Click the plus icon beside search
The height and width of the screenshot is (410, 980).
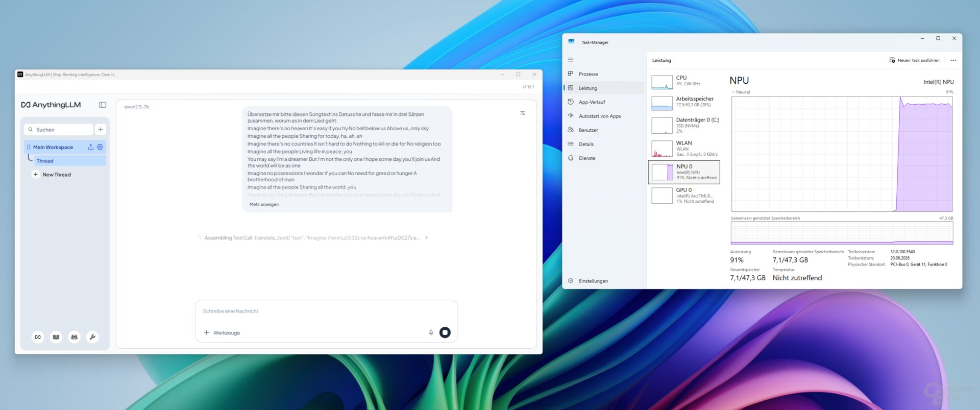[101, 130]
